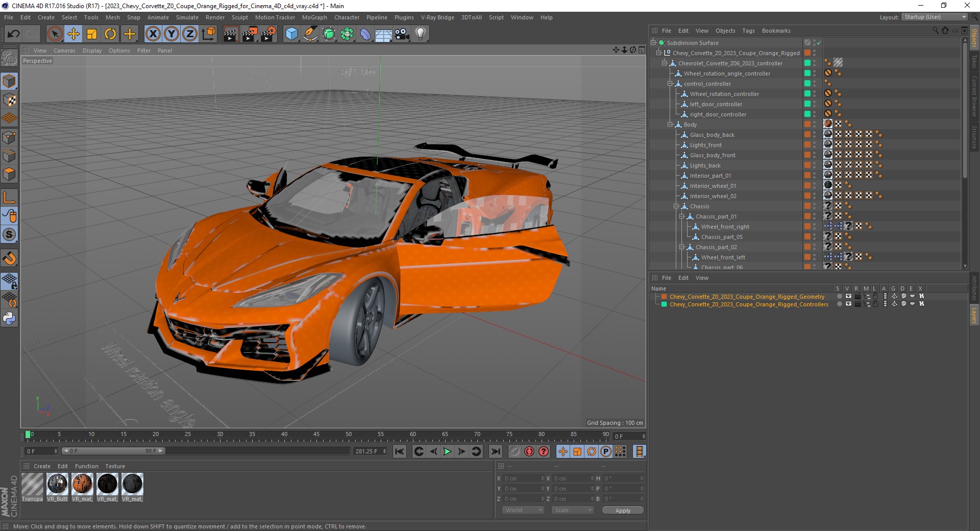Viewport: 980px width, 531px height.
Task: Open the World coordinate dropdown
Action: pyautogui.click(x=523, y=510)
